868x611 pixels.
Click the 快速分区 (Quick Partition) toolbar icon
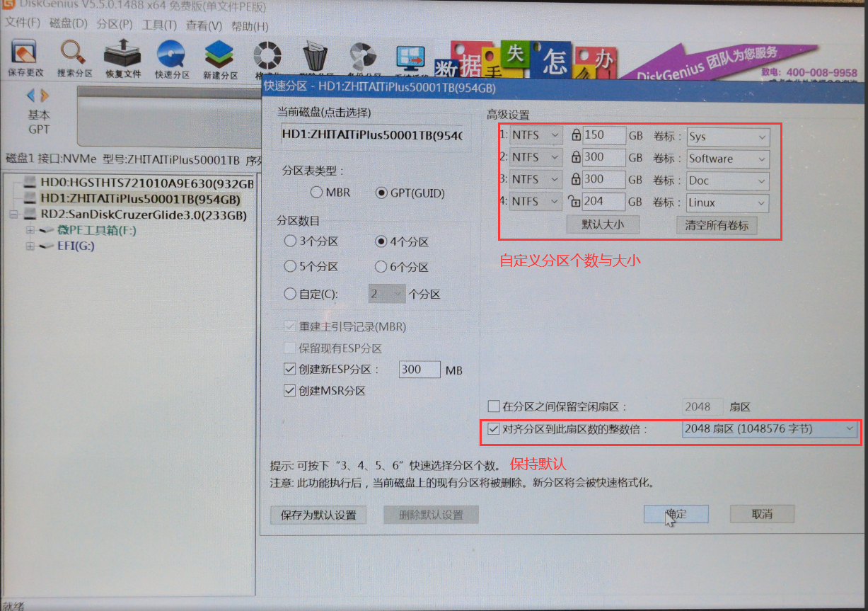click(169, 55)
